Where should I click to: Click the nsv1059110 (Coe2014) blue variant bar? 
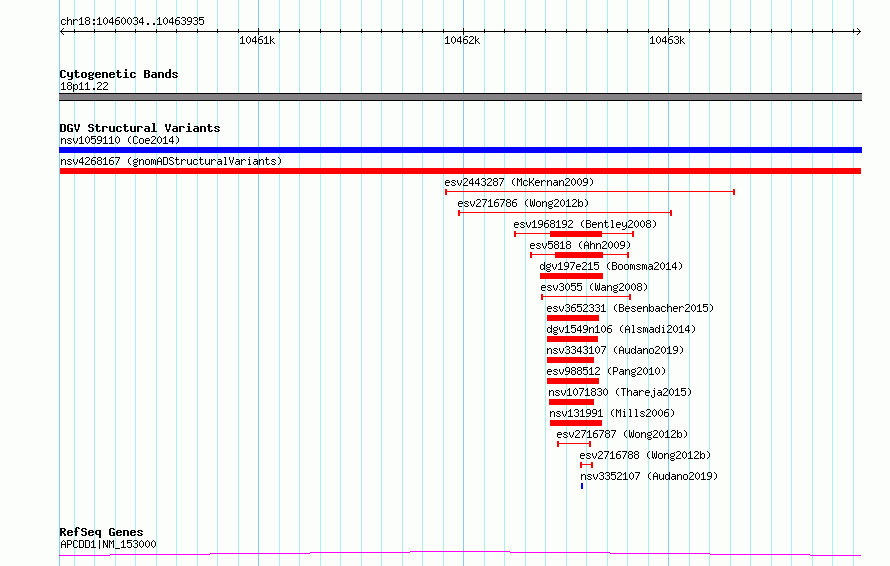(x=460, y=150)
